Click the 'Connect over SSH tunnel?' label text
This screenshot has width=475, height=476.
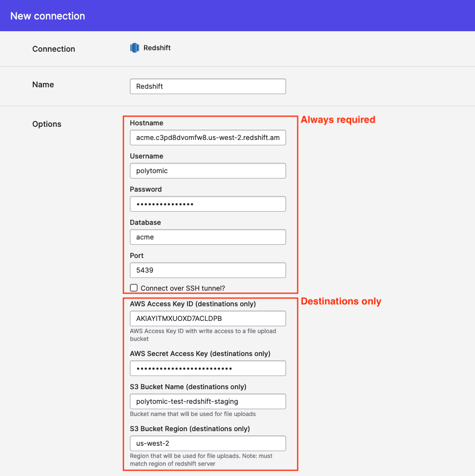(x=183, y=288)
